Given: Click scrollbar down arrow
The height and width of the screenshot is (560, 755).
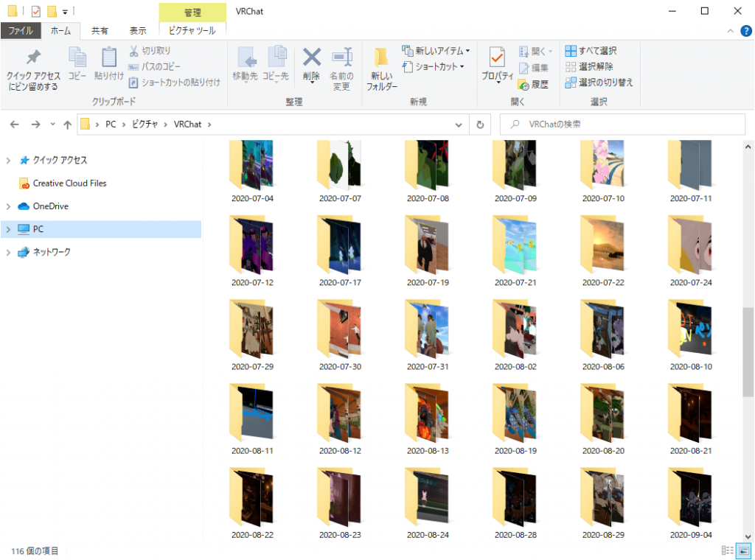Looking at the screenshot, I should tap(748, 537).
